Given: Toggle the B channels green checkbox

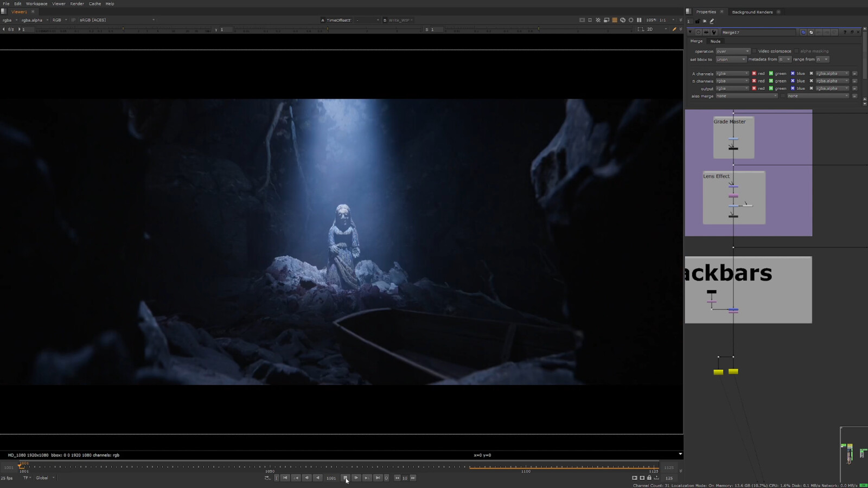Looking at the screenshot, I should (771, 81).
